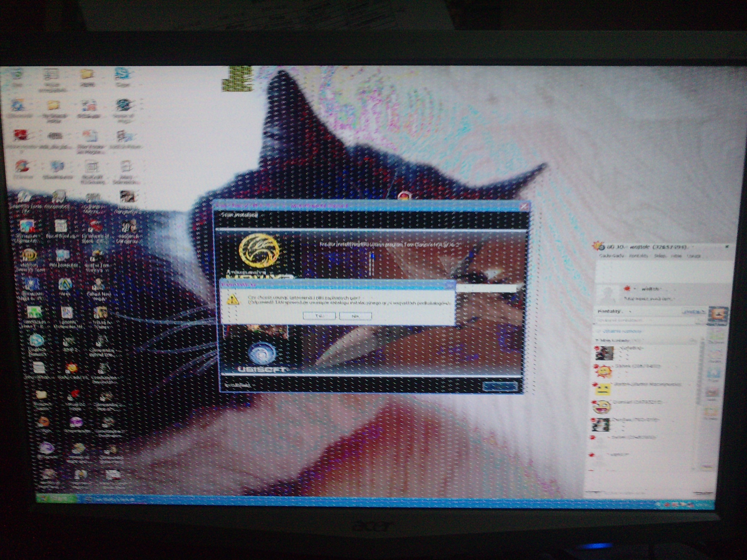Select the yellow square face contact

point(603,390)
